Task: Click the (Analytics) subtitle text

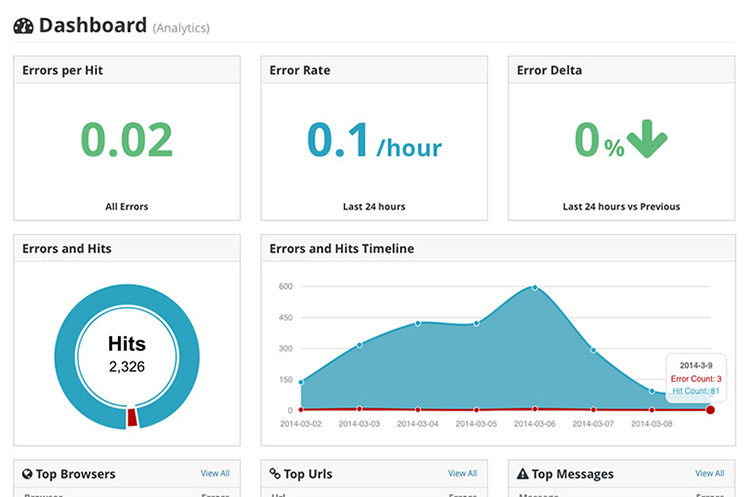Action: pyautogui.click(x=181, y=28)
